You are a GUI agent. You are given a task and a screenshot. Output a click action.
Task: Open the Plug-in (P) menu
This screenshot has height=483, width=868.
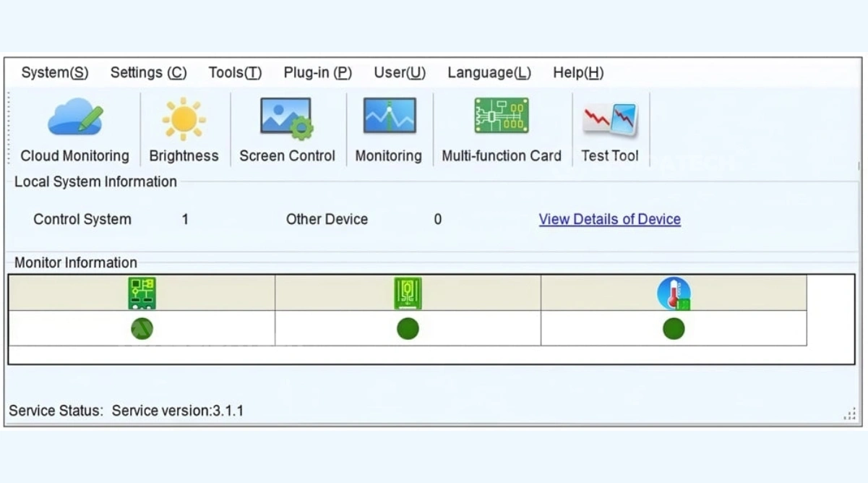[318, 73]
